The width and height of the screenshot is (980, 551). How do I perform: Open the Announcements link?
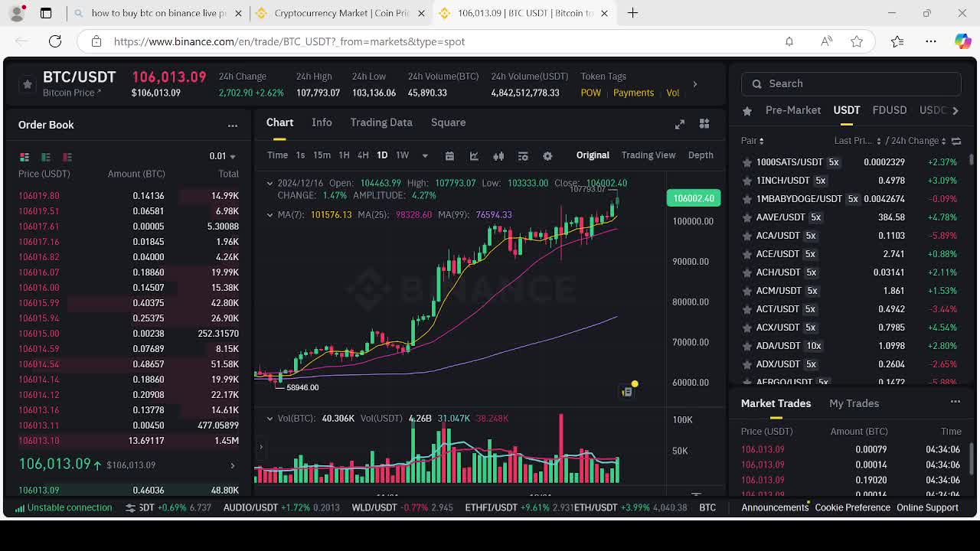[x=775, y=507]
